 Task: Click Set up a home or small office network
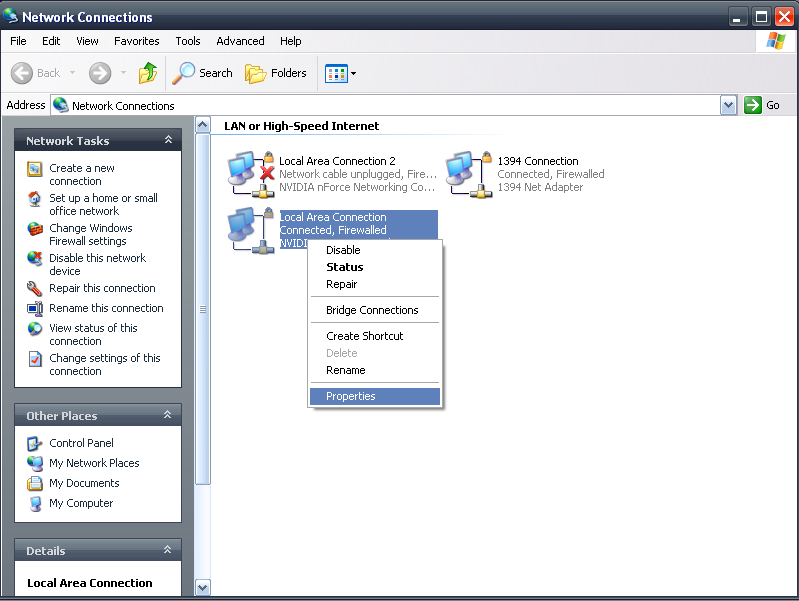coord(103,204)
